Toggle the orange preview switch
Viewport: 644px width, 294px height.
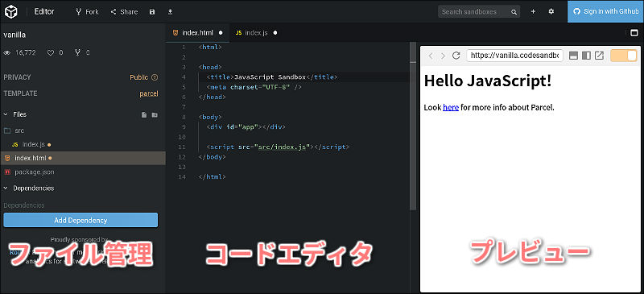[x=623, y=56]
